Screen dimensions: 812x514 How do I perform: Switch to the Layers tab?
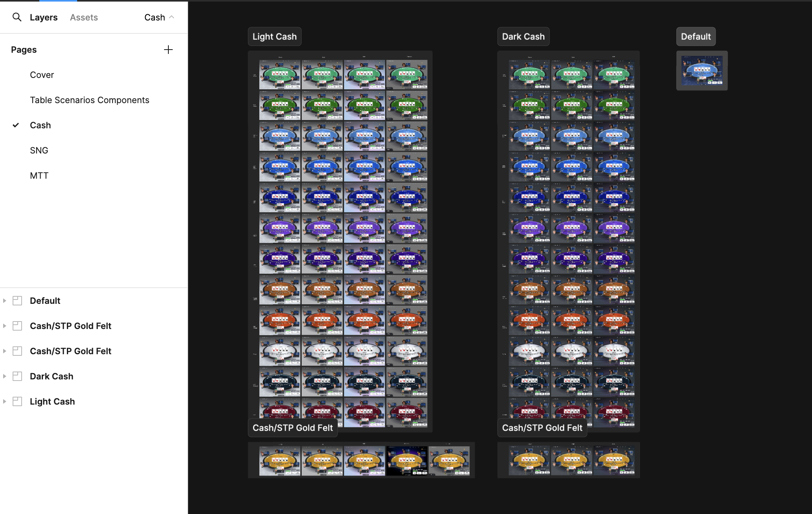[44, 17]
